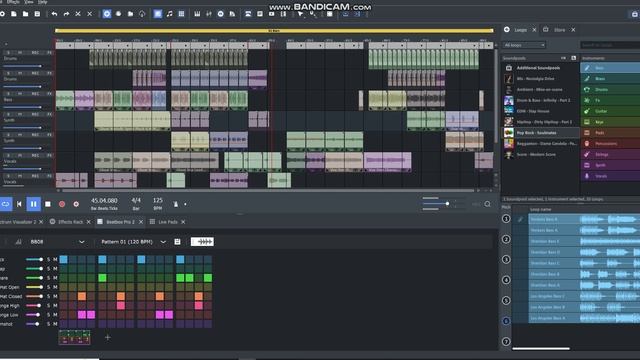Adjust the timeline zoom slider
The height and width of the screenshot is (360, 640).
445,203
